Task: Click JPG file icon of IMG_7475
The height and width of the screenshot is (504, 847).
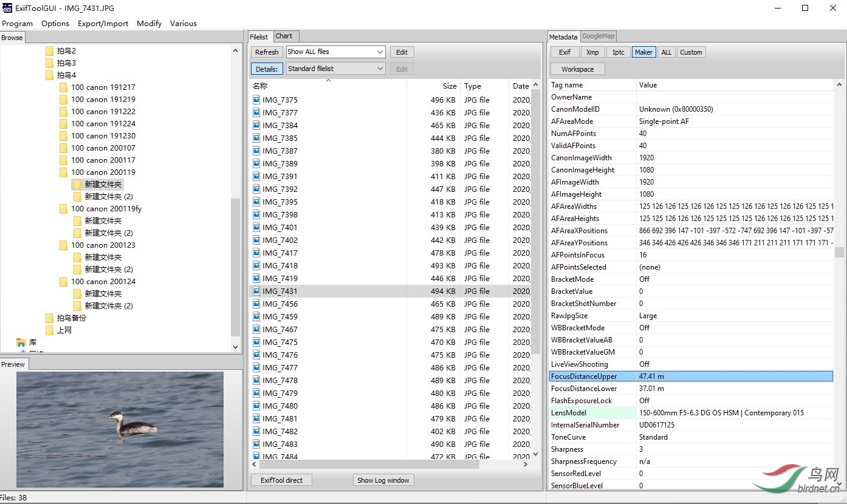Action: (256, 342)
